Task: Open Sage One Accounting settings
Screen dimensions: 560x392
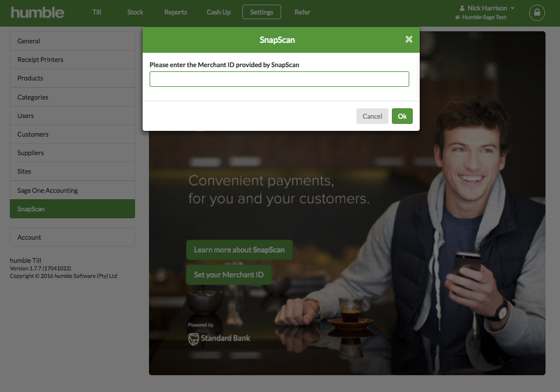Action: point(72,190)
